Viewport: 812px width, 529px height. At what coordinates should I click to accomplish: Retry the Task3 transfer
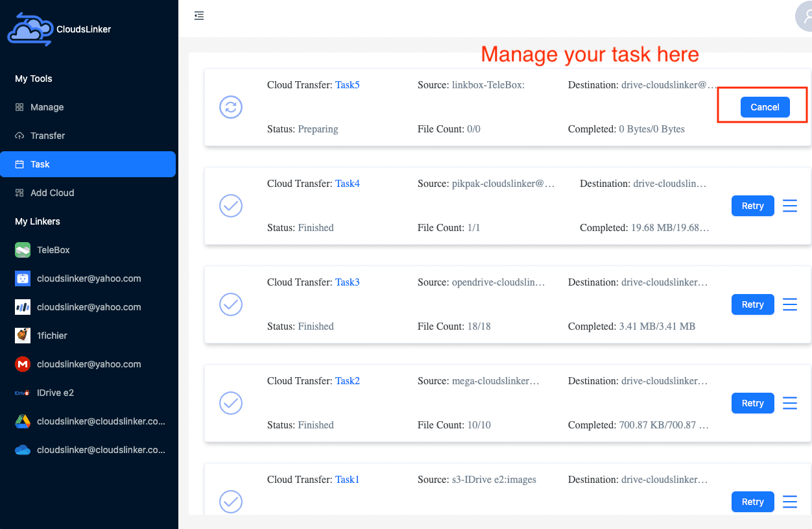753,304
